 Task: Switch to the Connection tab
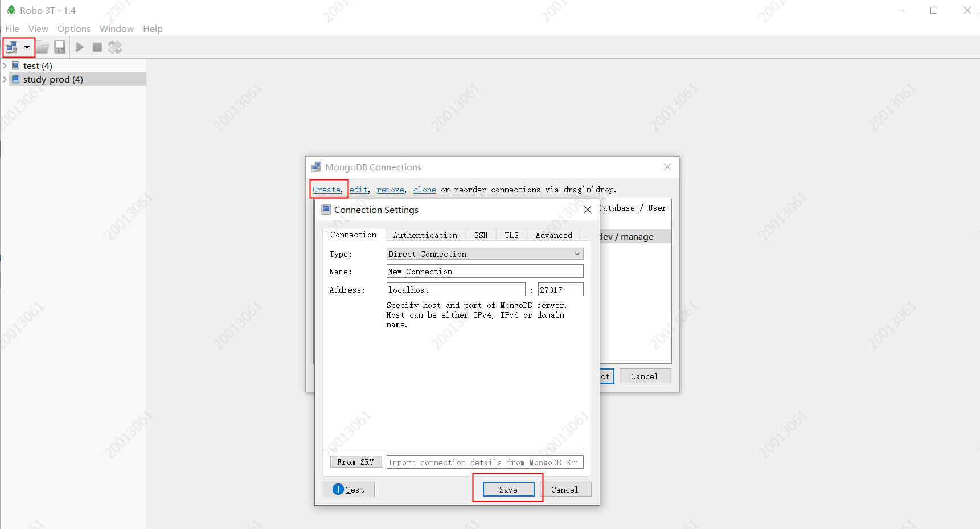(x=354, y=235)
